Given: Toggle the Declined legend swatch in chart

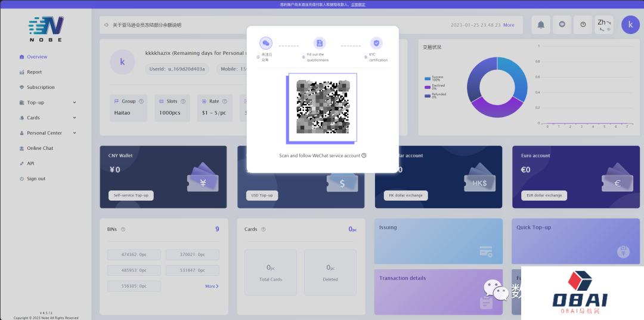Looking at the screenshot, I should tap(428, 87).
